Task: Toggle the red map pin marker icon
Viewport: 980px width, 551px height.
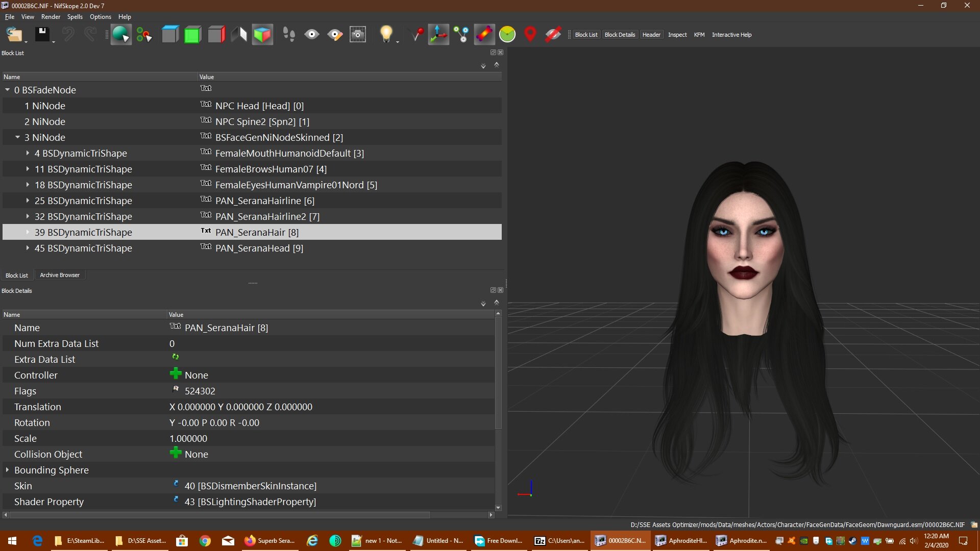Action: coord(530,35)
